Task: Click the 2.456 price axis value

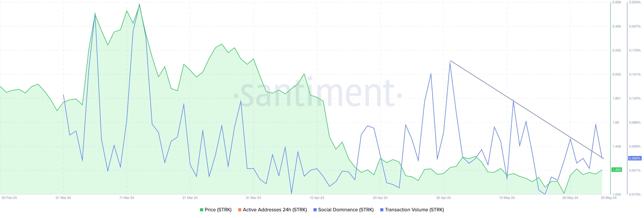Action: tap(616, 26)
